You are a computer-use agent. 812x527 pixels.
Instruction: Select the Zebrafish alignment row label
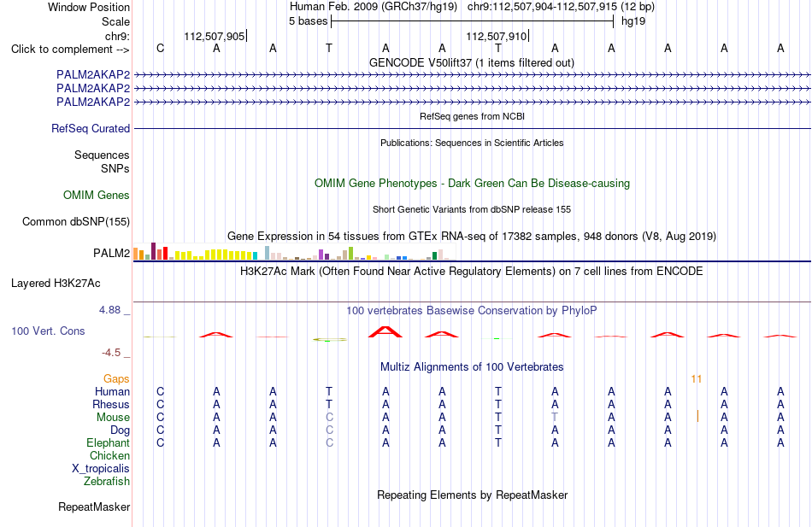[107, 482]
